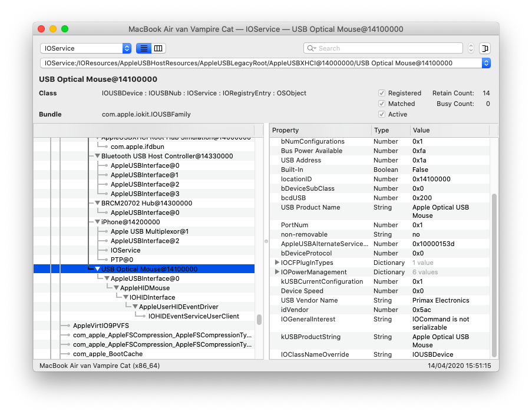Collapse iPhone@14200000 node
This screenshot has width=532, height=415.
(97, 222)
